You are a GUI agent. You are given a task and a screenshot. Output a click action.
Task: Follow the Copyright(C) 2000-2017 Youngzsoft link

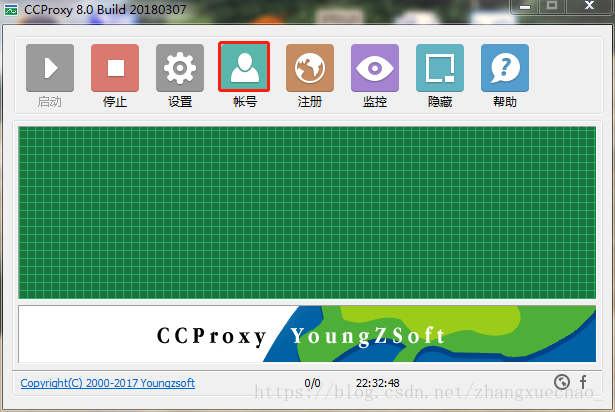[x=107, y=383]
